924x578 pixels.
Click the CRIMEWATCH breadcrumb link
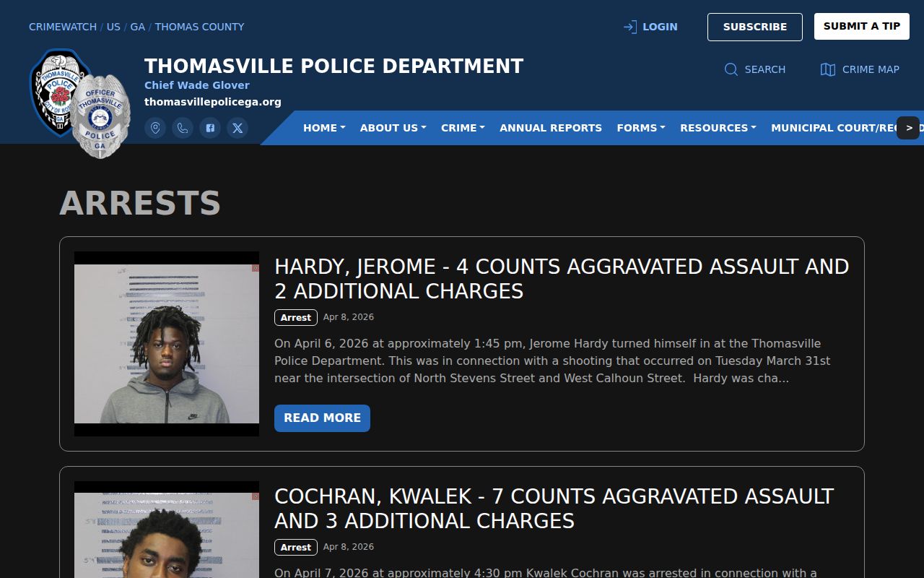(x=63, y=27)
